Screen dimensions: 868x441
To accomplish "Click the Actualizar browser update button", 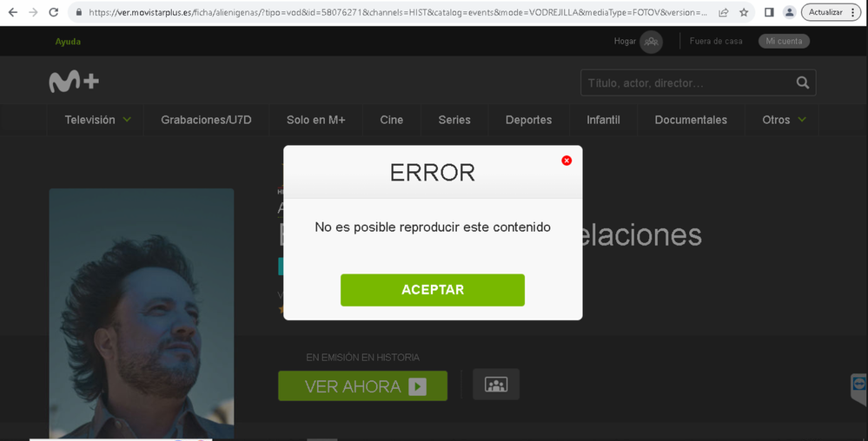I will point(825,12).
